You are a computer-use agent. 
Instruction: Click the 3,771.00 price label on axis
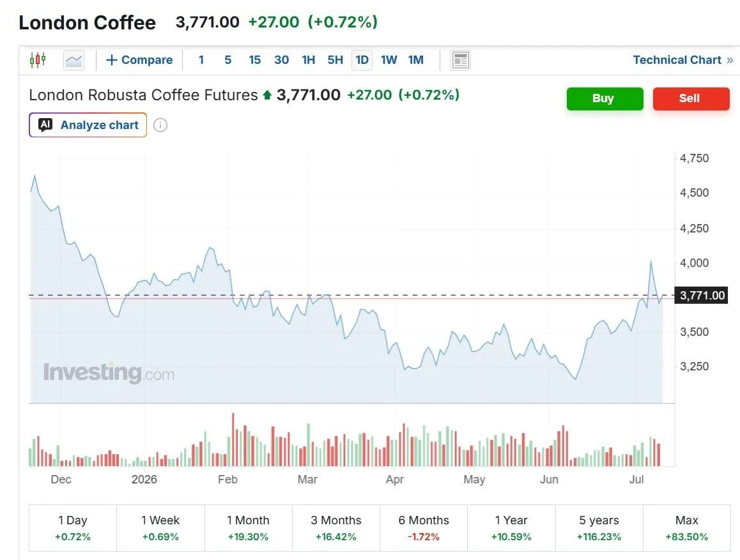point(701,296)
